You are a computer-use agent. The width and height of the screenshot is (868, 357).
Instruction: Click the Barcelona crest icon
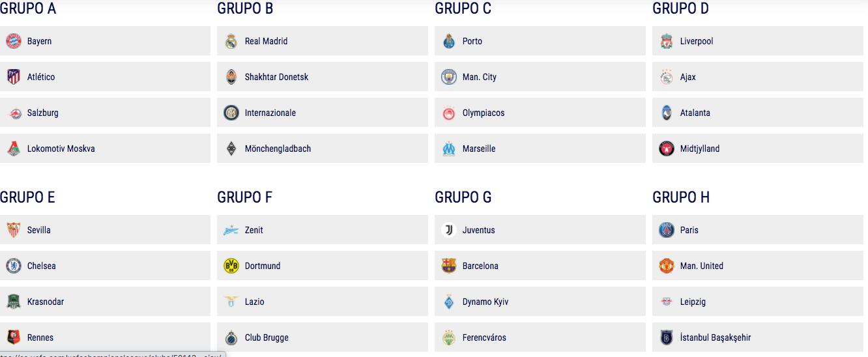pos(449,266)
